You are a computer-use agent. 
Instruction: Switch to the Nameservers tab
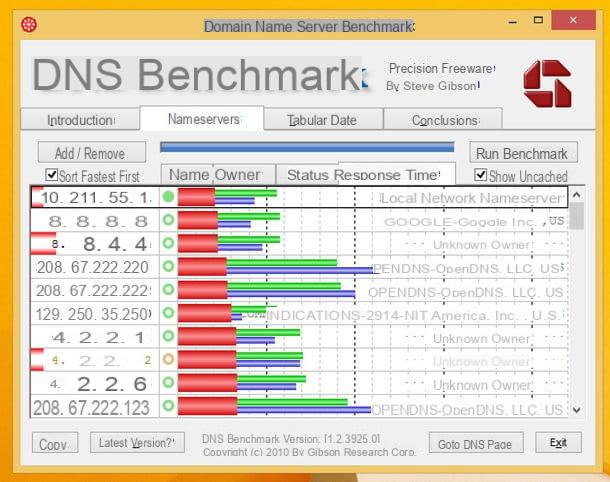click(202, 119)
